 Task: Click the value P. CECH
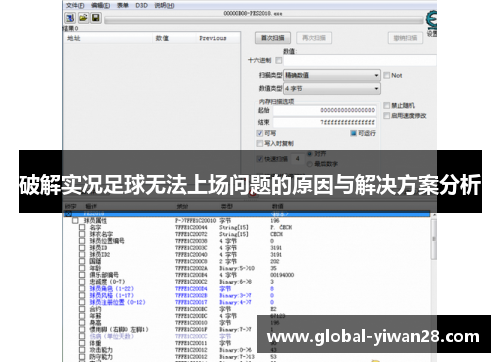(281, 227)
